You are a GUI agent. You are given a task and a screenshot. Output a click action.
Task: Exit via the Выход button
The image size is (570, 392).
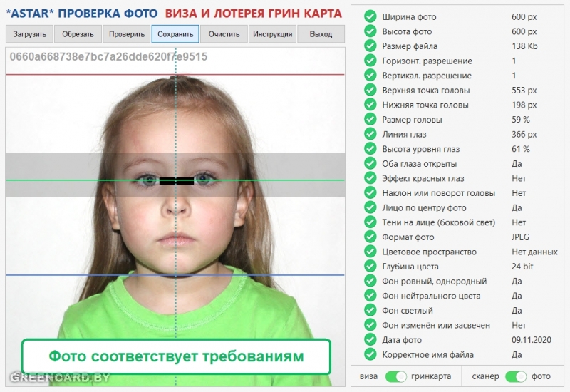point(321,34)
